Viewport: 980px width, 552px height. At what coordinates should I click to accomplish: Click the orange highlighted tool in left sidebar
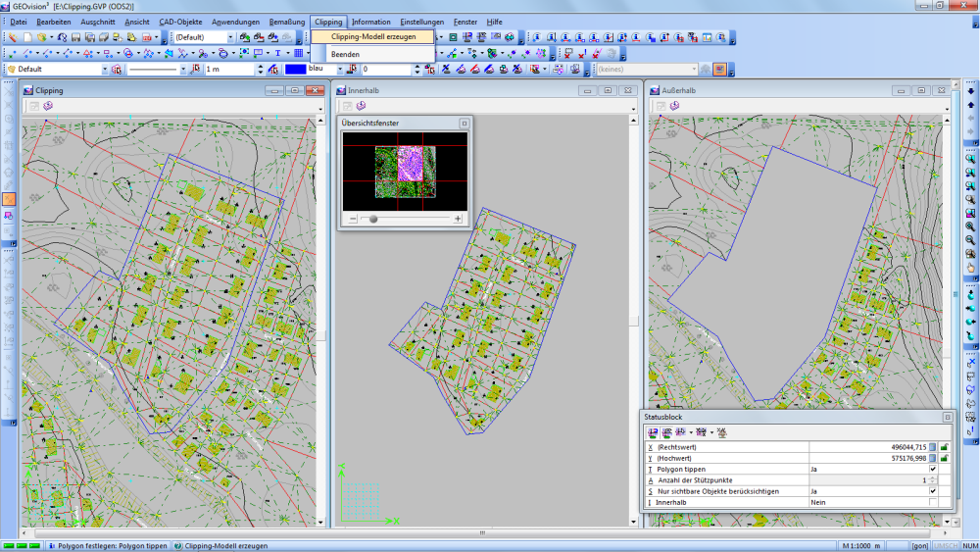pyautogui.click(x=9, y=199)
